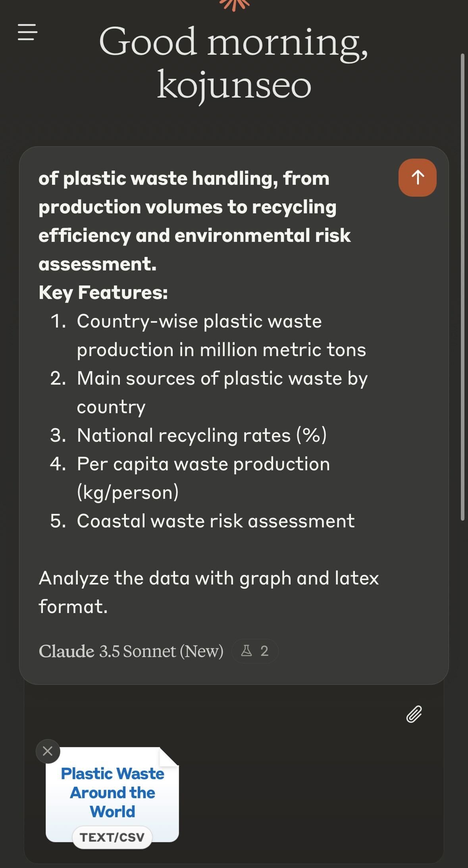
Task: Click the TEXT/CSV file type badge
Action: coord(112,837)
